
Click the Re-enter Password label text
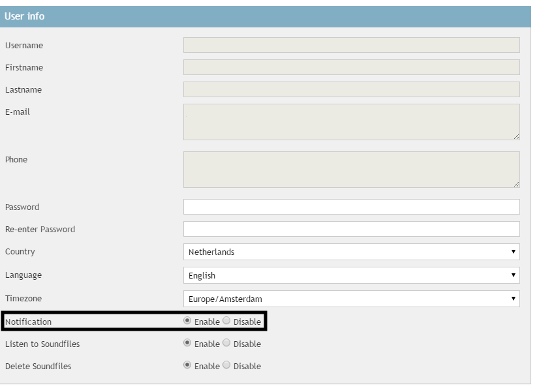coord(40,230)
